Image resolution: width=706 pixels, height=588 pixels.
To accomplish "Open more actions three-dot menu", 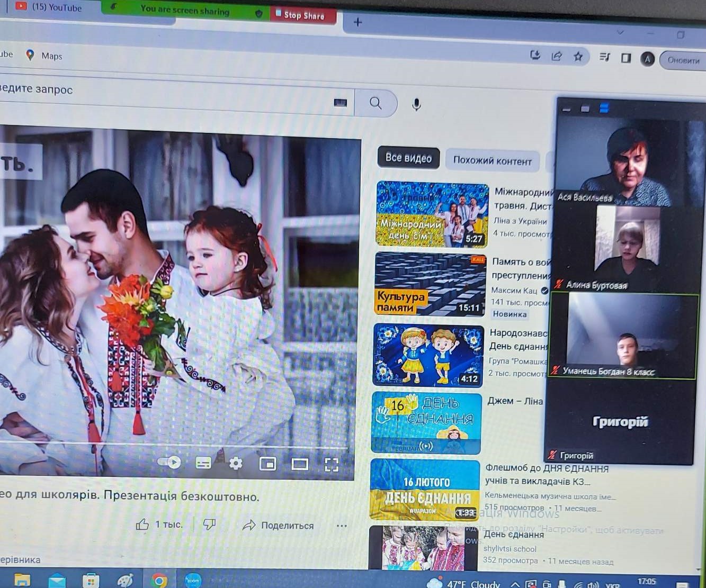I will tap(342, 526).
